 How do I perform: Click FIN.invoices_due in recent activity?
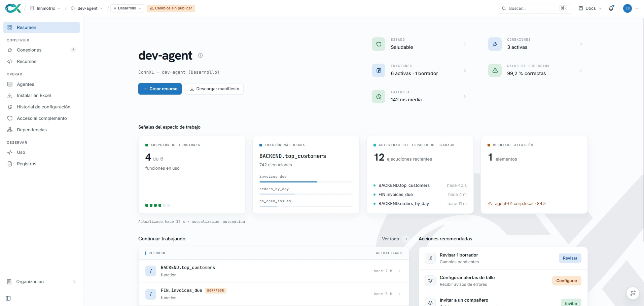pyautogui.click(x=395, y=195)
